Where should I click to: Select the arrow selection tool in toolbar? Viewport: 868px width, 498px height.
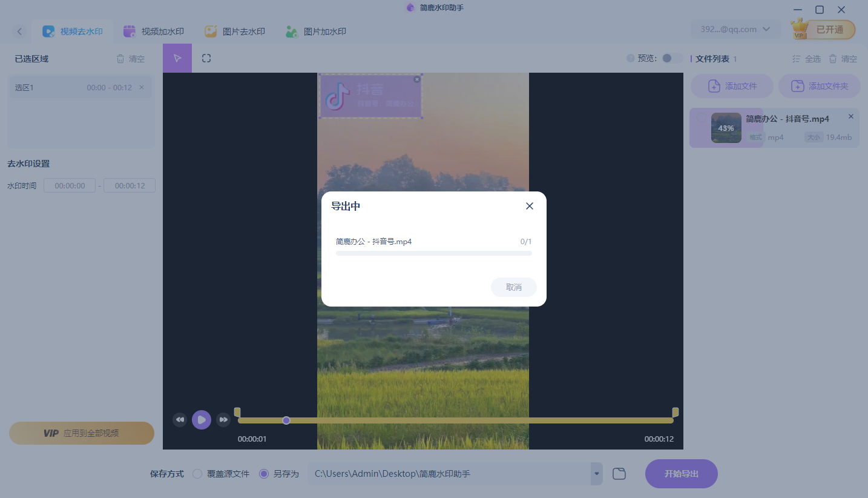point(177,58)
